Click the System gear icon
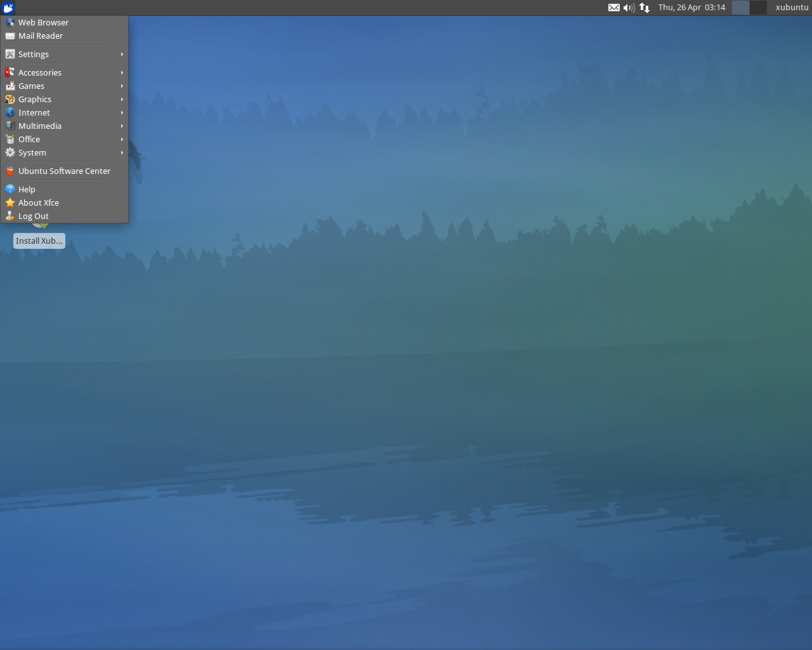The image size is (812, 650). click(x=10, y=152)
